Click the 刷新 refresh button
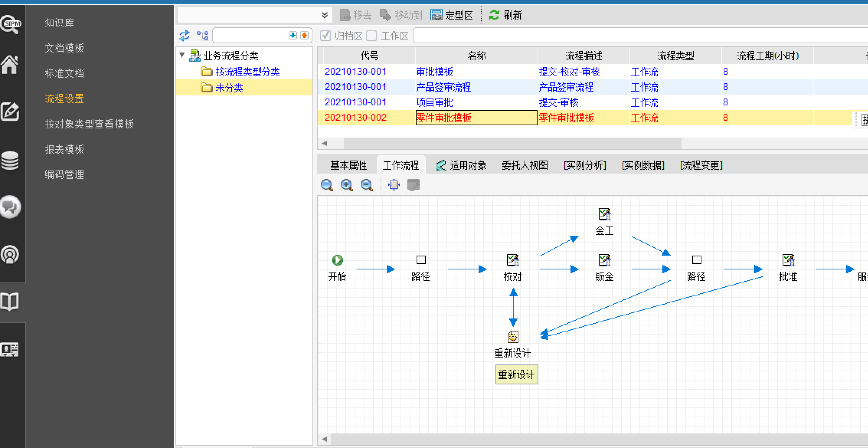 click(x=505, y=15)
